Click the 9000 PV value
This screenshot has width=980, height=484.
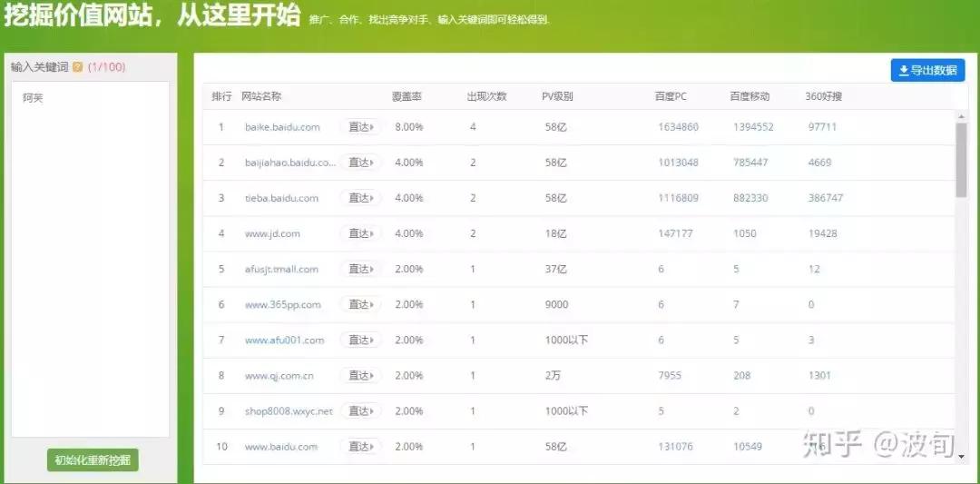(x=557, y=304)
